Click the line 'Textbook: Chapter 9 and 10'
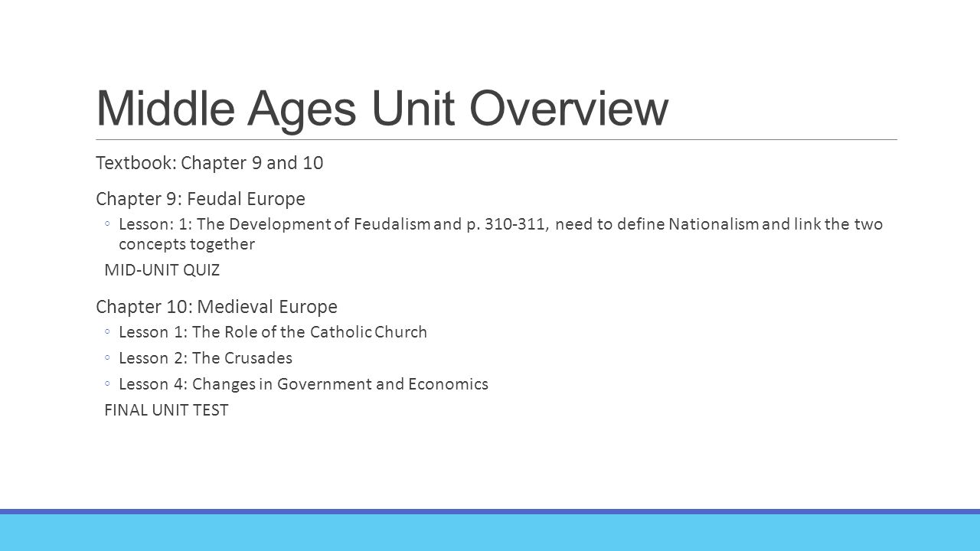The image size is (980, 551). click(x=210, y=163)
